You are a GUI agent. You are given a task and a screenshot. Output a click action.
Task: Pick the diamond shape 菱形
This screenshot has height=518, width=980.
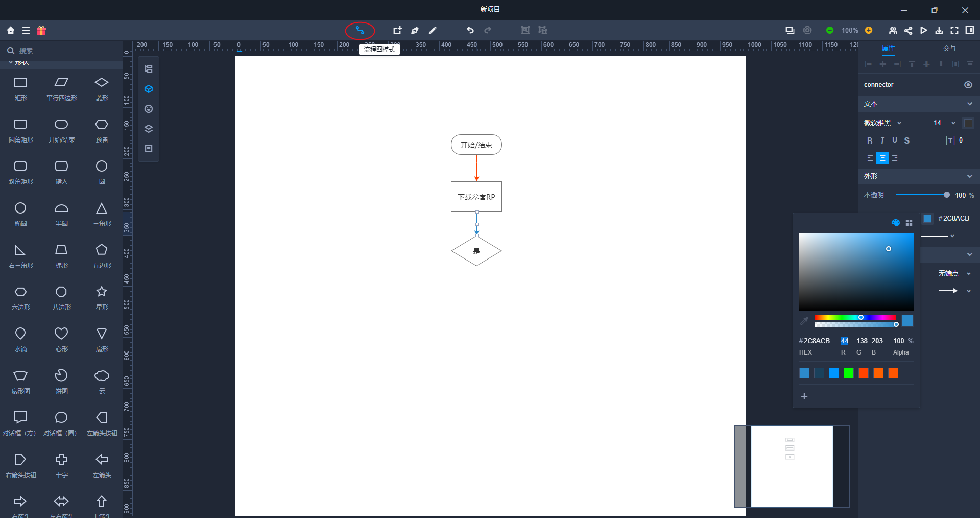point(102,88)
